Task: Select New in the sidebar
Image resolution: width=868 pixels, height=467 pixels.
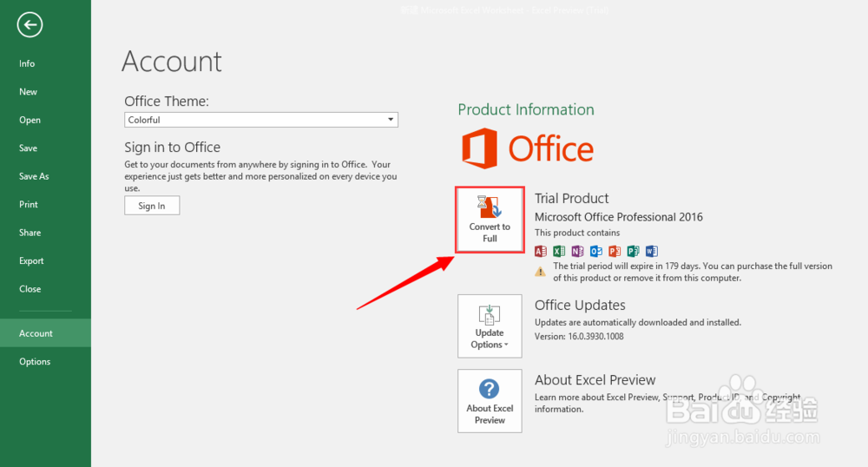Action: 28,92
